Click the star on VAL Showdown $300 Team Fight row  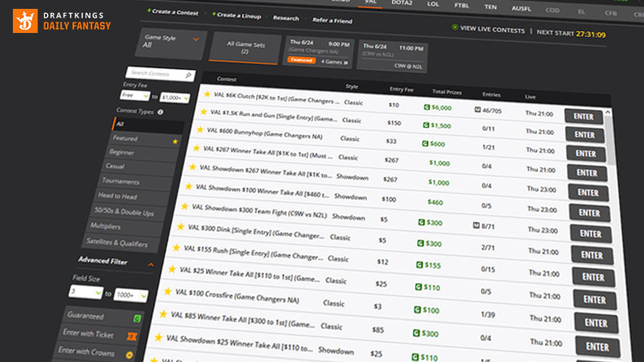(x=185, y=206)
